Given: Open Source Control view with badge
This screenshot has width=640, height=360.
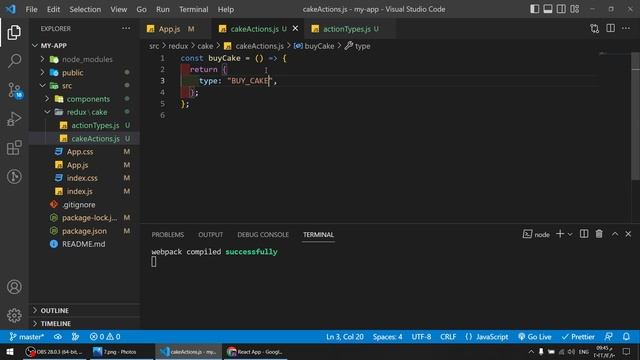Looking at the screenshot, I should (x=15, y=90).
